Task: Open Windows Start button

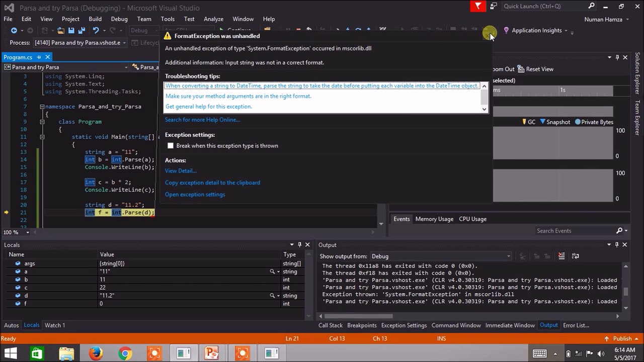Action: [x=10, y=353]
